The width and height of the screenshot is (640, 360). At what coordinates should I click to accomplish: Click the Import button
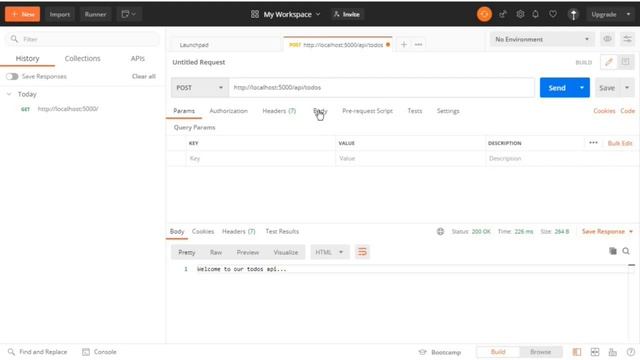click(x=60, y=14)
